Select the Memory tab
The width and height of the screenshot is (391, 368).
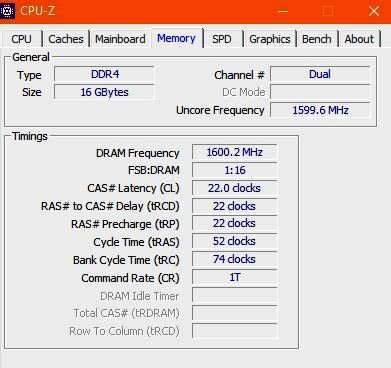pyautogui.click(x=176, y=38)
